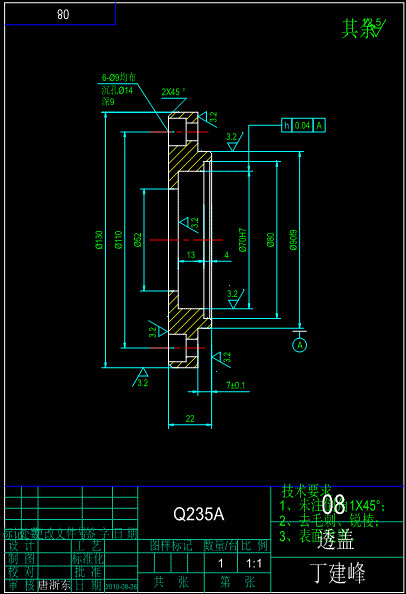The image size is (406, 594).
Task: Select the material text "Q235A"
Action: [199, 514]
